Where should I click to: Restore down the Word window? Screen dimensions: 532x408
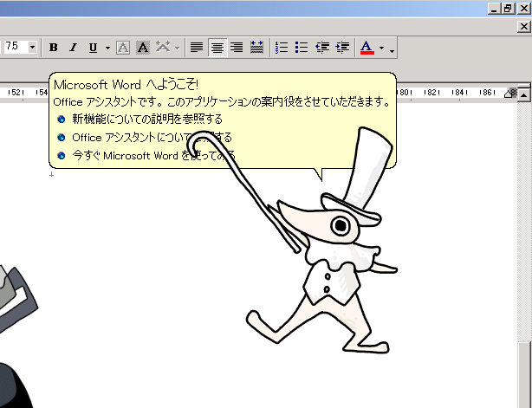coord(508,9)
